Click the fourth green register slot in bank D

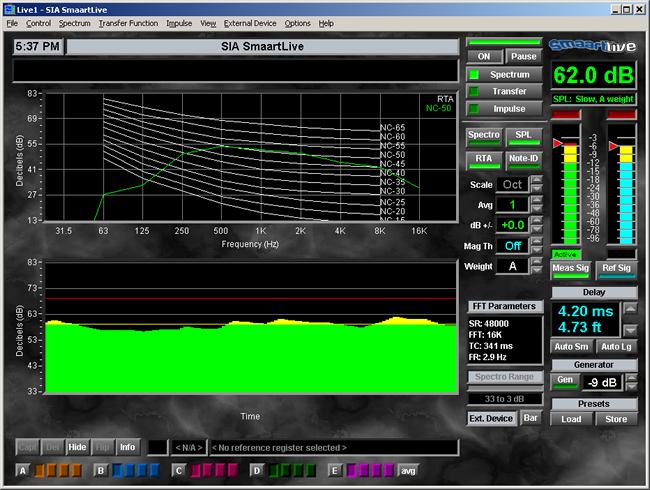311,471
